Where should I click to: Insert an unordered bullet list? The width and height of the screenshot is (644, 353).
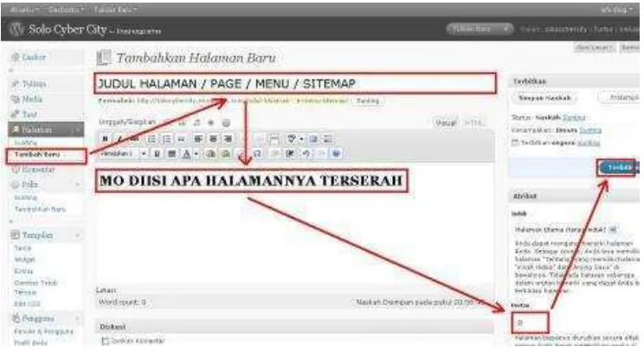click(151, 138)
